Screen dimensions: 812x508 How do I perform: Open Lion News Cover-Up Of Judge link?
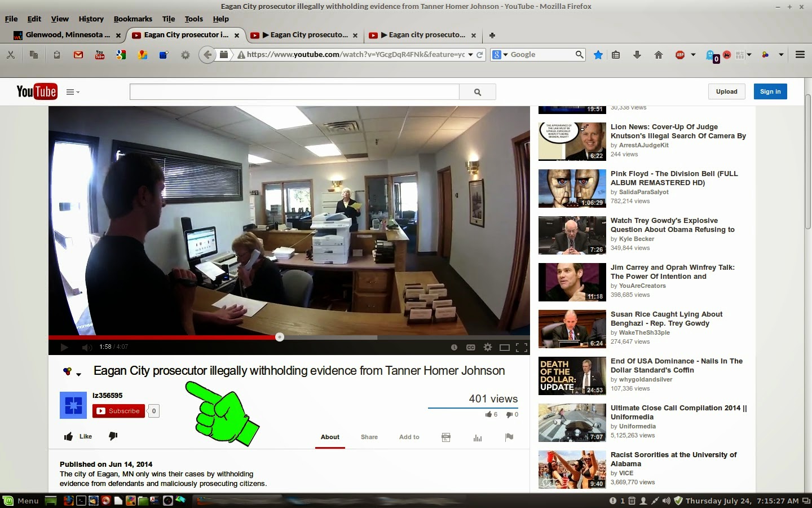point(678,132)
